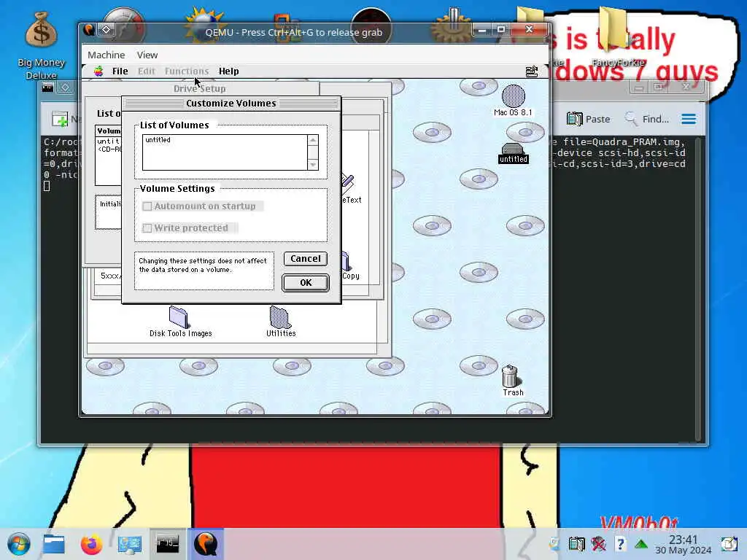This screenshot has width=747, height=560.
Task: Click Paste in the terminal toolbar
Action: pyautogui.click(x=589, y=119)
